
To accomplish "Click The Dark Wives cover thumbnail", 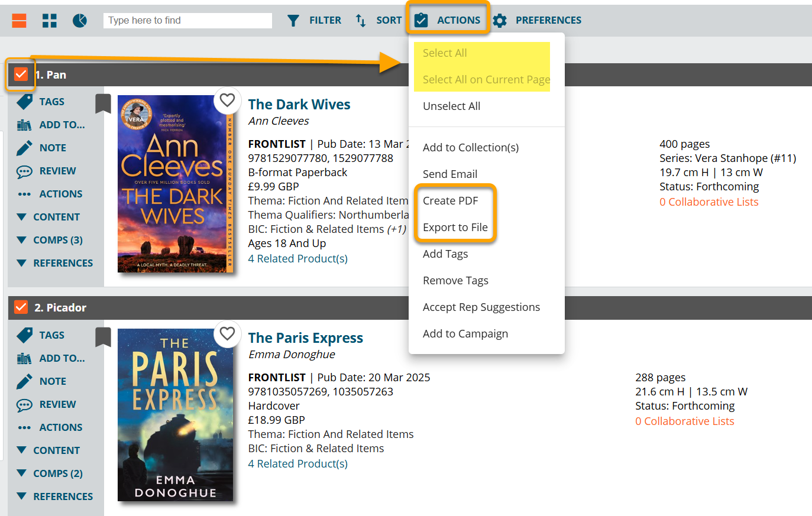I will 175,184.
